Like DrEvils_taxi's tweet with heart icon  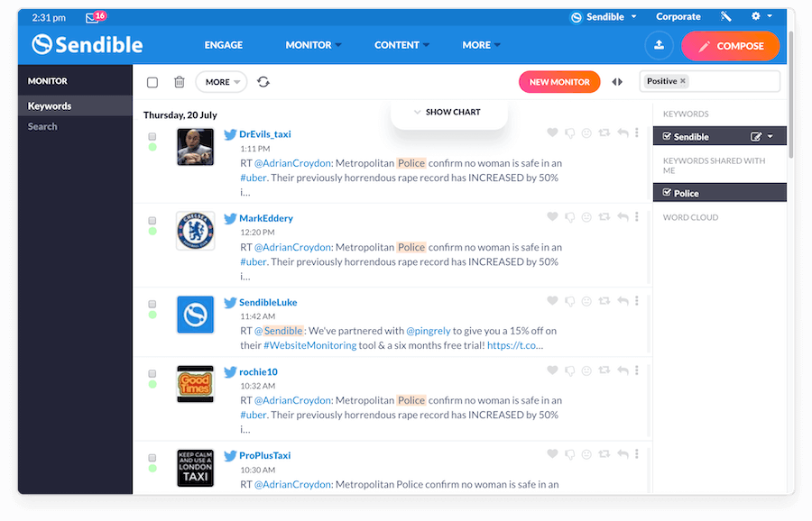[552, 133]
